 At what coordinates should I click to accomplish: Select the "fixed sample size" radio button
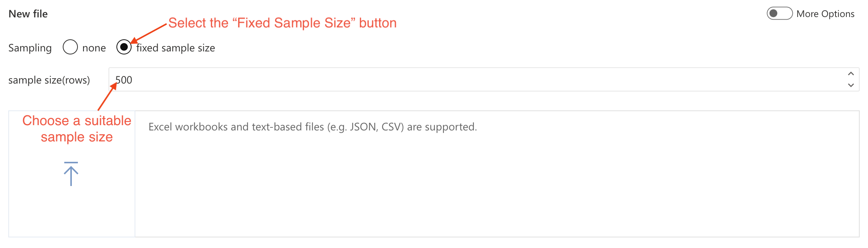[x=124, y=47]
